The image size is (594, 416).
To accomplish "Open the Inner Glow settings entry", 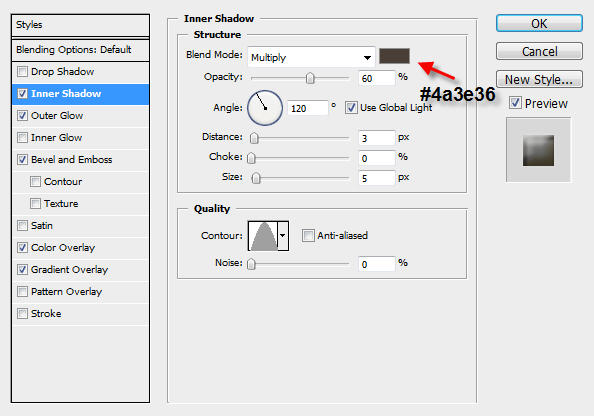I will pyautogui.click(x=56, y=138).
